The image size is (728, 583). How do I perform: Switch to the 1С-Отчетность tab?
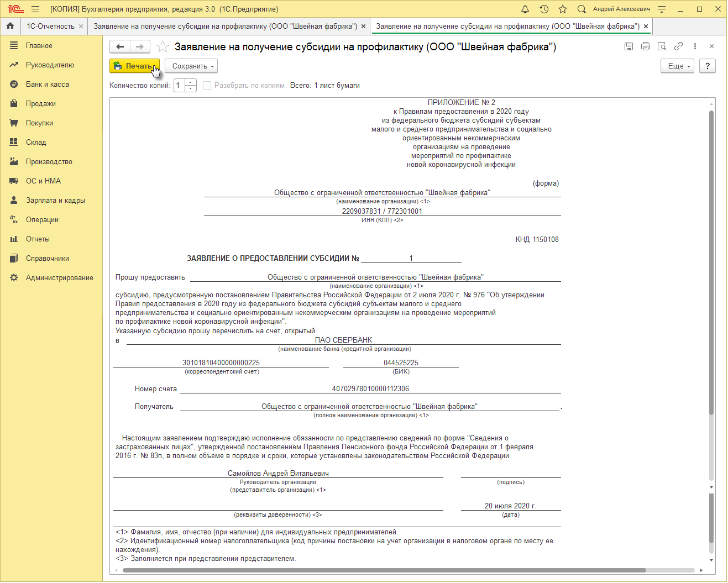pyautogui.click(x=50, y=26)
